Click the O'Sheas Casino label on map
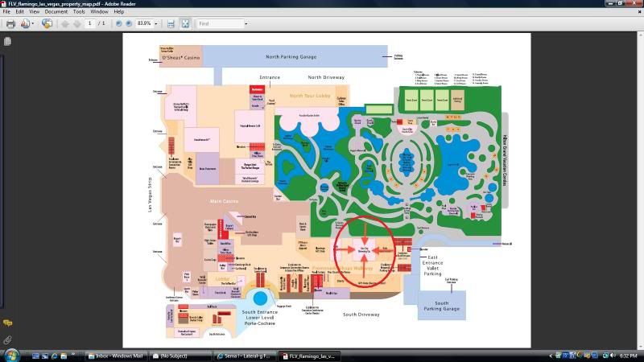 click(x=180, y=58)
